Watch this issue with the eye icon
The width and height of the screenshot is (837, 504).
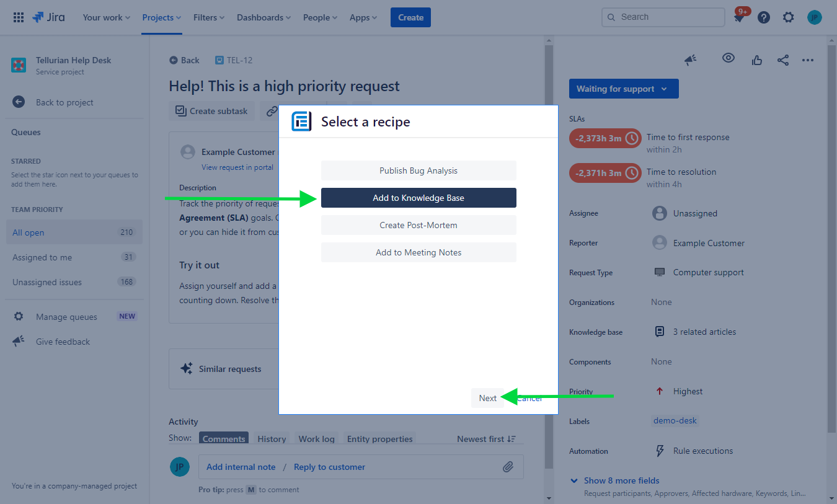[x=728, y=58]
